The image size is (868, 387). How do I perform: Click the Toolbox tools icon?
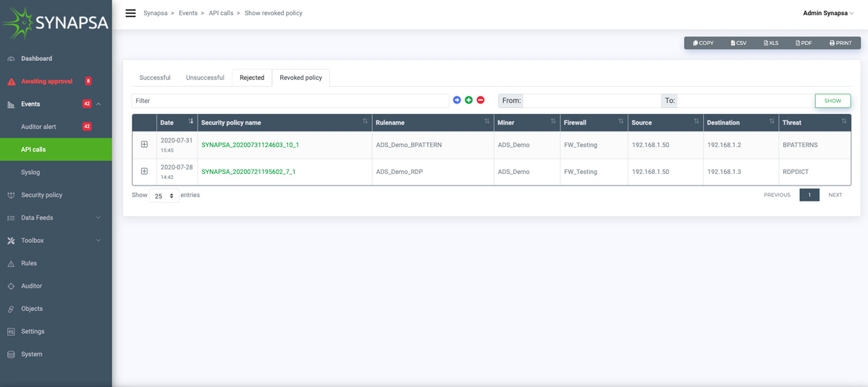(11, 241)
